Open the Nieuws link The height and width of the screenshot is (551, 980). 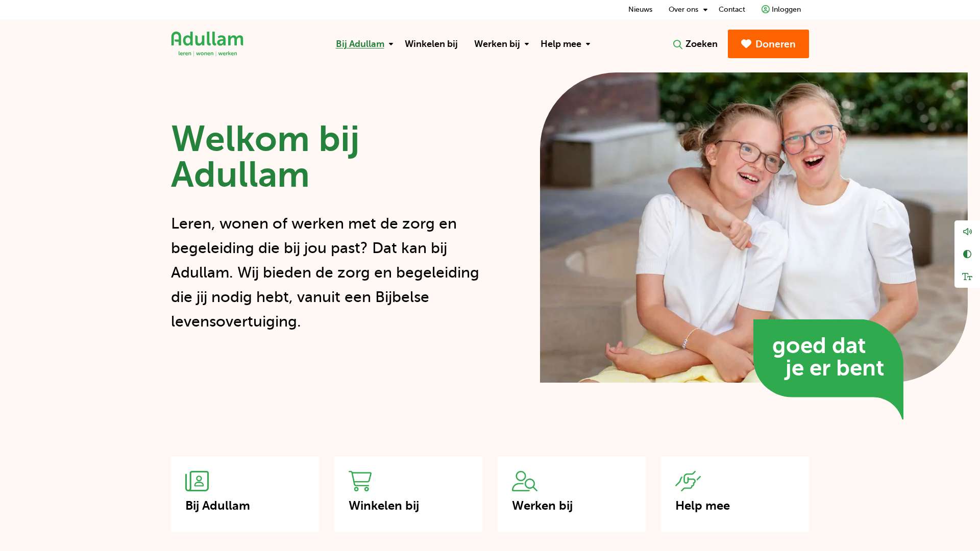tap(640, 9)
